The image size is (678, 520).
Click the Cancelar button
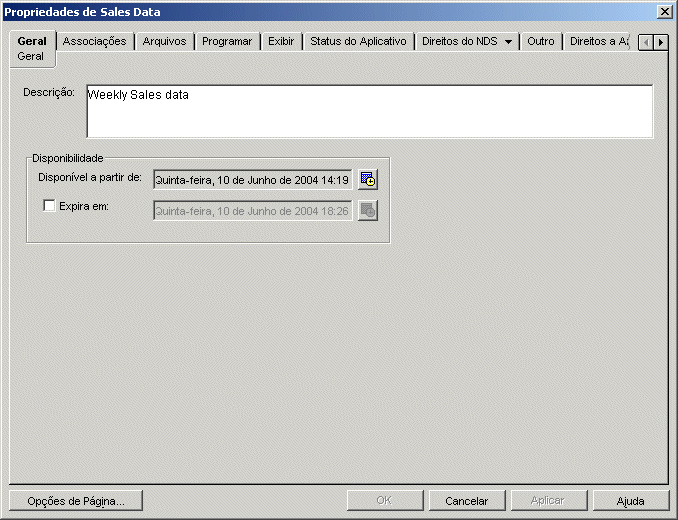(x=467, y=501)
